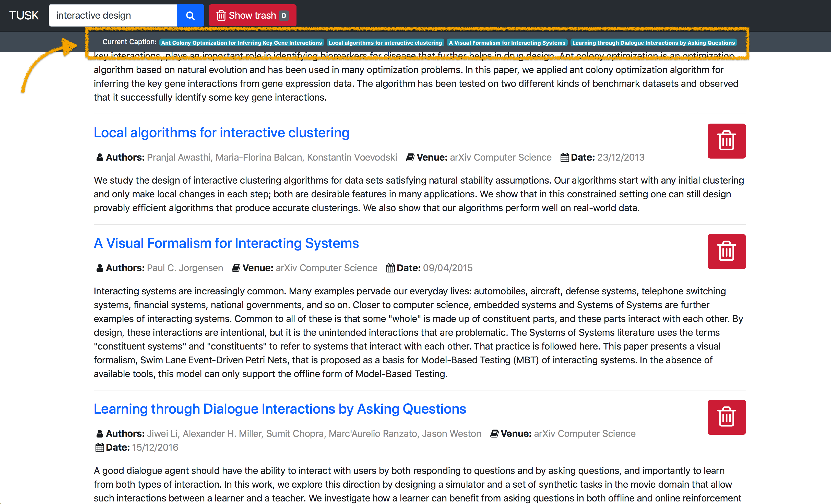
Task: Click venue 'arXiv Computer Science' of Visual Formalism paper
Action: [326, 268]
